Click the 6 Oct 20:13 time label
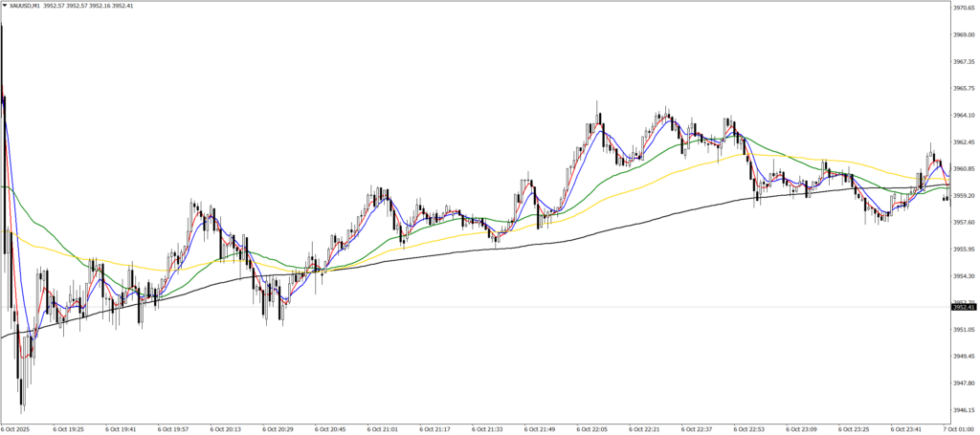 pyautogui.click(x=226, y=429)
